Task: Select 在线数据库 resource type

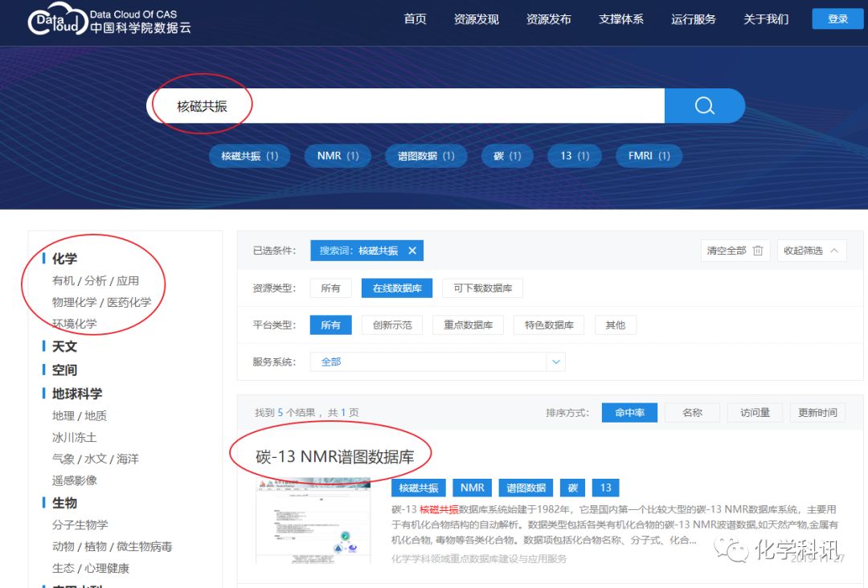Action: click(x=397, y=288)
